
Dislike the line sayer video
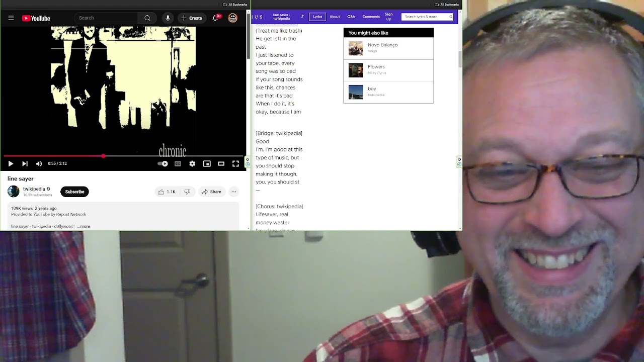coord(187,192)
